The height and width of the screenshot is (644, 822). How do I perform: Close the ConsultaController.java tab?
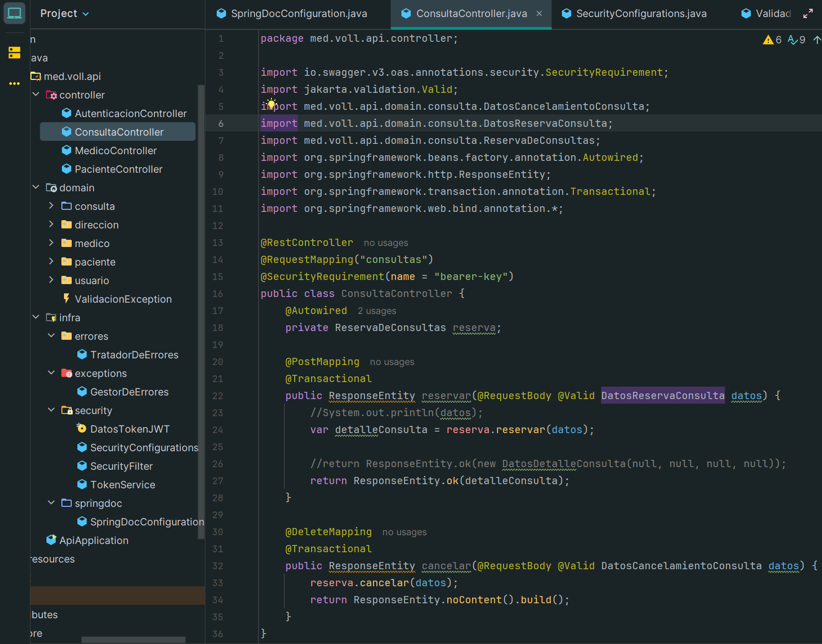click(x=539, y=13)
